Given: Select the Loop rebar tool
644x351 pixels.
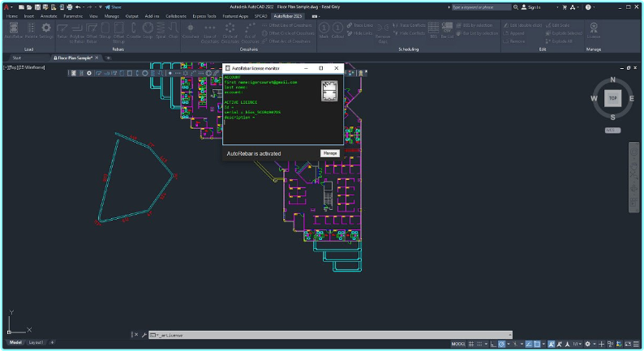Looking at the screenshot, I should point(148,30).
